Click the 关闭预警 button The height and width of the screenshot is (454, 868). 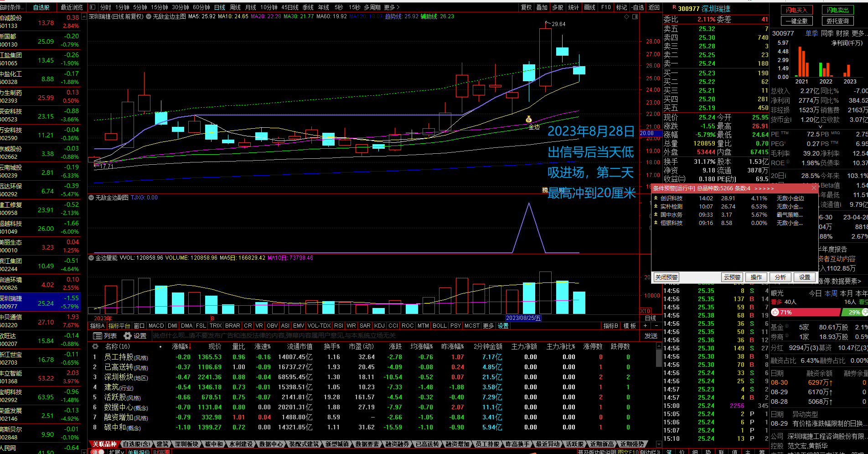[x=666, y=277]
